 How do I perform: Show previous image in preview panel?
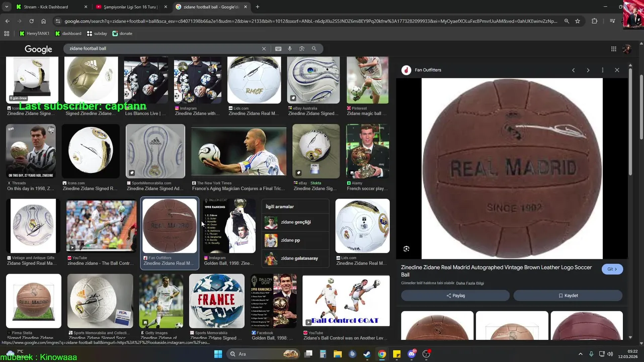pyautogui.click(x=573, y=70)
